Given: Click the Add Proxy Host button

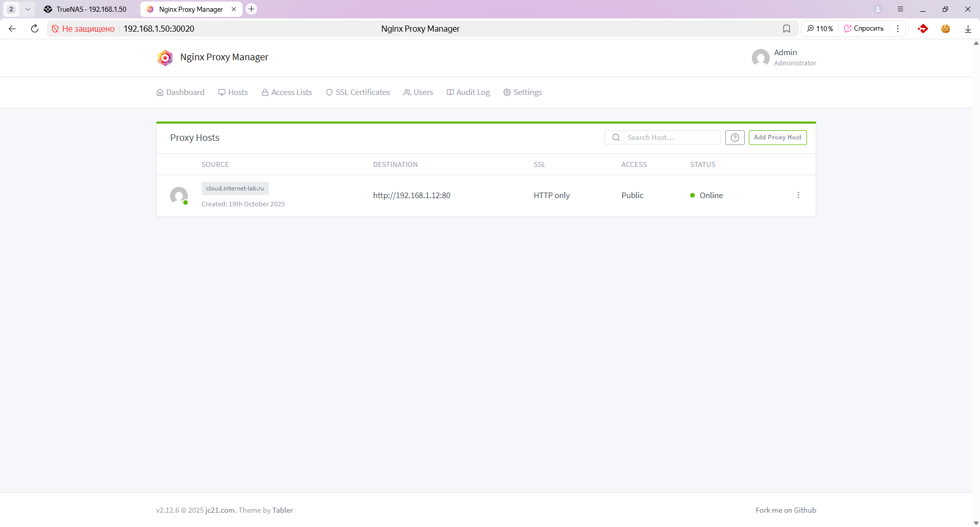Looking at the screenshot, I should click(777, 137).
